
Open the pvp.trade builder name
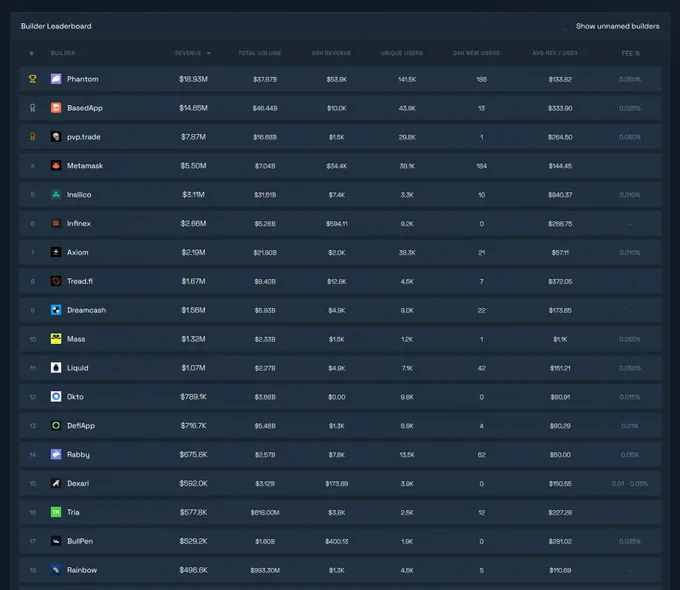point(84,137)
